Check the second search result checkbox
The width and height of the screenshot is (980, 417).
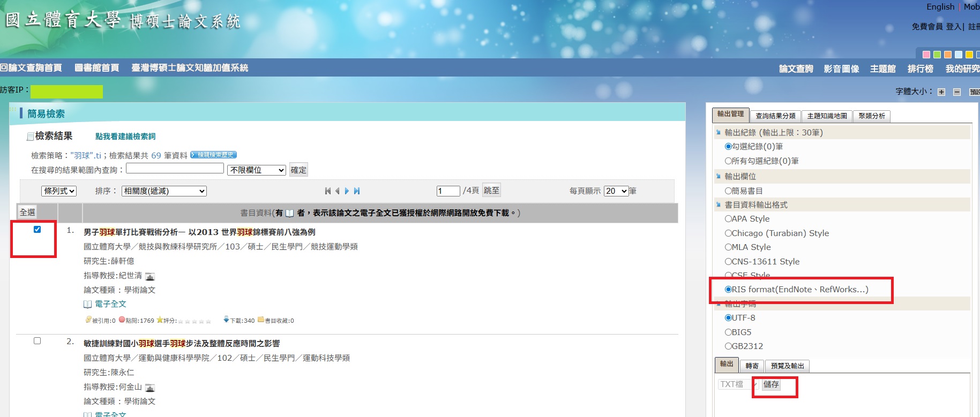(37, 341)
